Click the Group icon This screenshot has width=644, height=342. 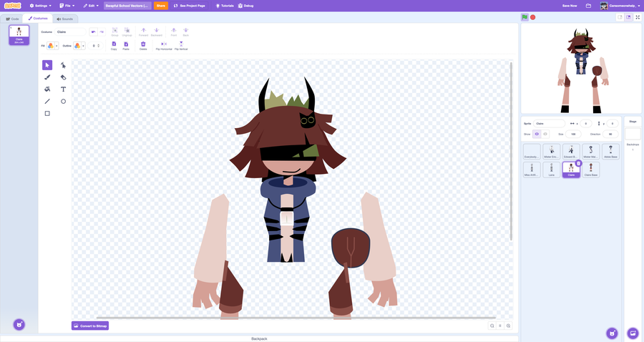point(114,31)
